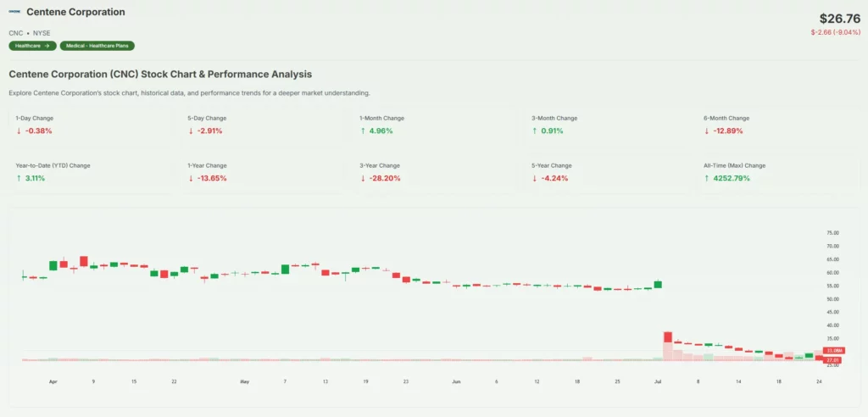This screenshot has width=868, height=417.
Task: Click the 1-Month Change up arrow icon
Action: tap(363, 131)
